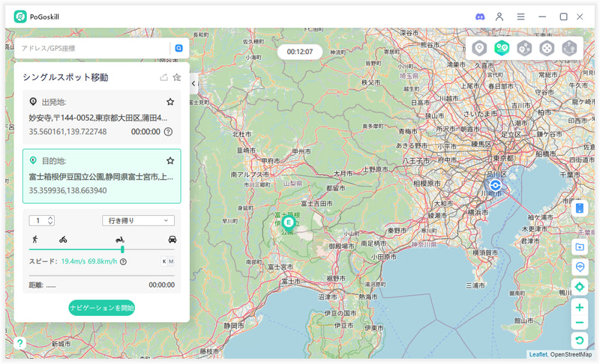Screen dimensions: 600x364
Task: Click the distance progress bar
Action: pyautogui.click(x=102, y=276)
